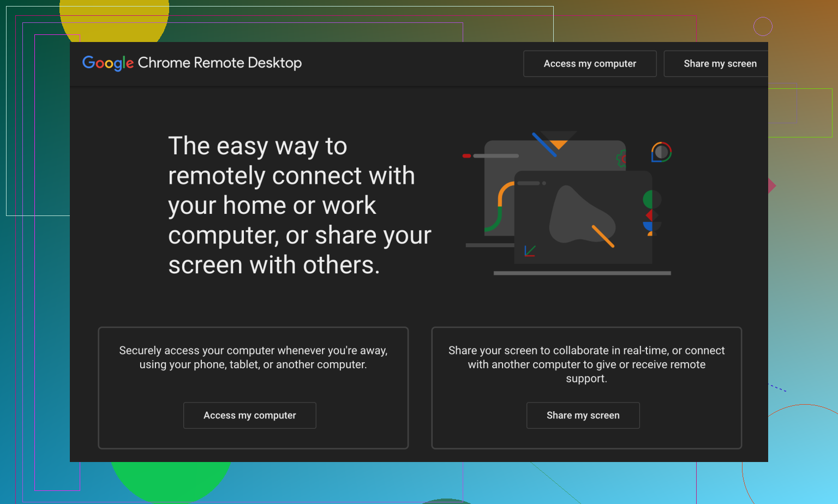838x504 pixels.
Task: Click the Google logo in the header
Action: coord(107,63)
